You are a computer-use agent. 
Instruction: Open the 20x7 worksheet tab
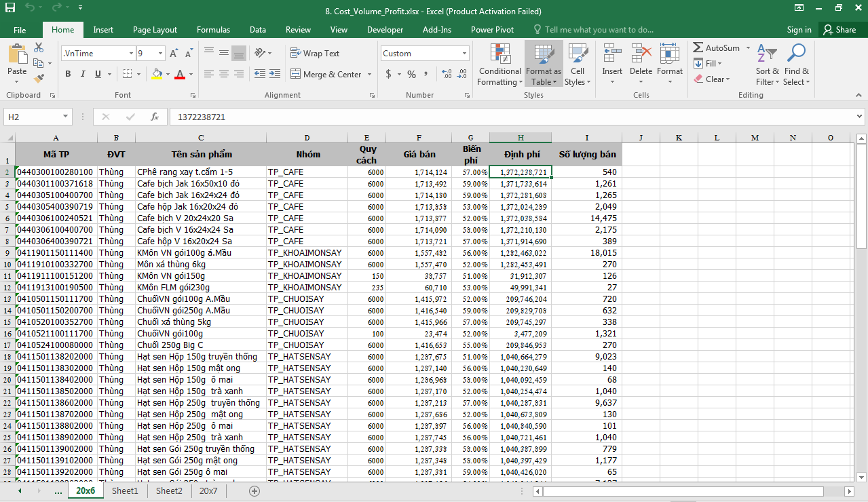pyautogui.click(x=208, y=490)
